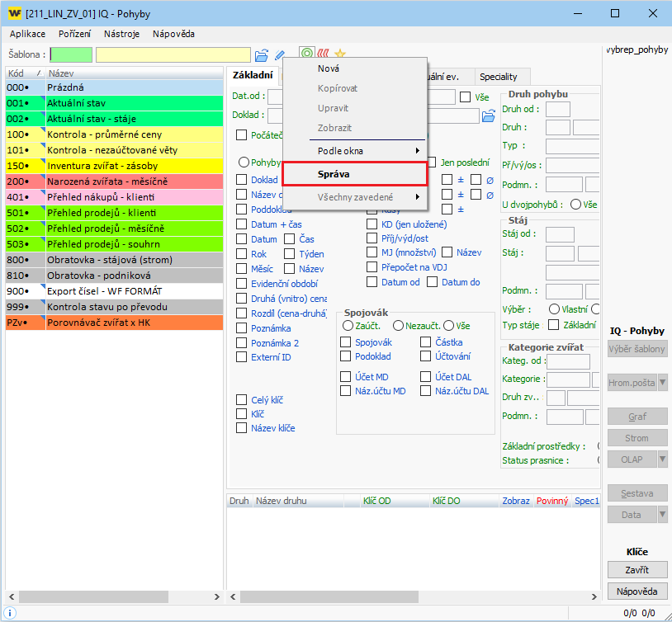The height and width of the screenshot is (622, 672).
Task: Open the dropdown arrow next to OLAP
Action: click(663, 459)
